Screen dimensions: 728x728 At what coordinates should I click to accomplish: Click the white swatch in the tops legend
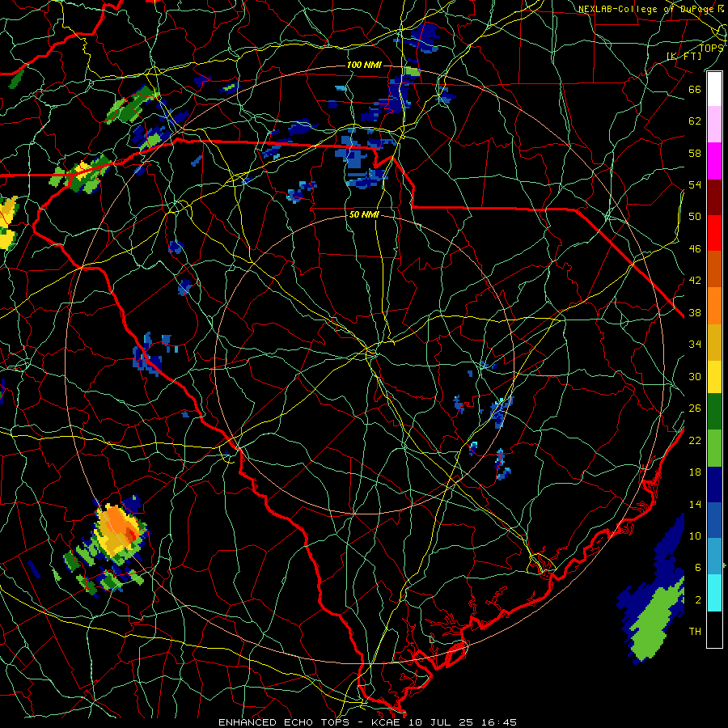[714, 89]
